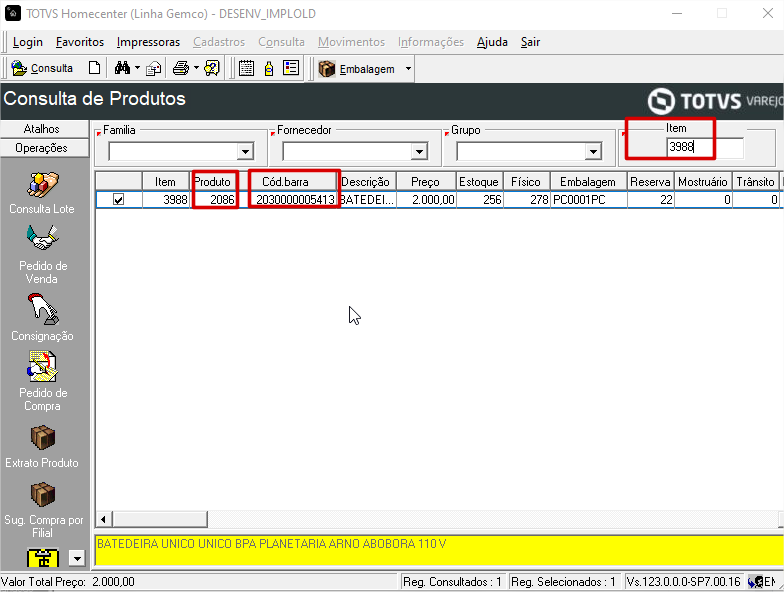Uncheck the row 3988 checkbox

118,200
